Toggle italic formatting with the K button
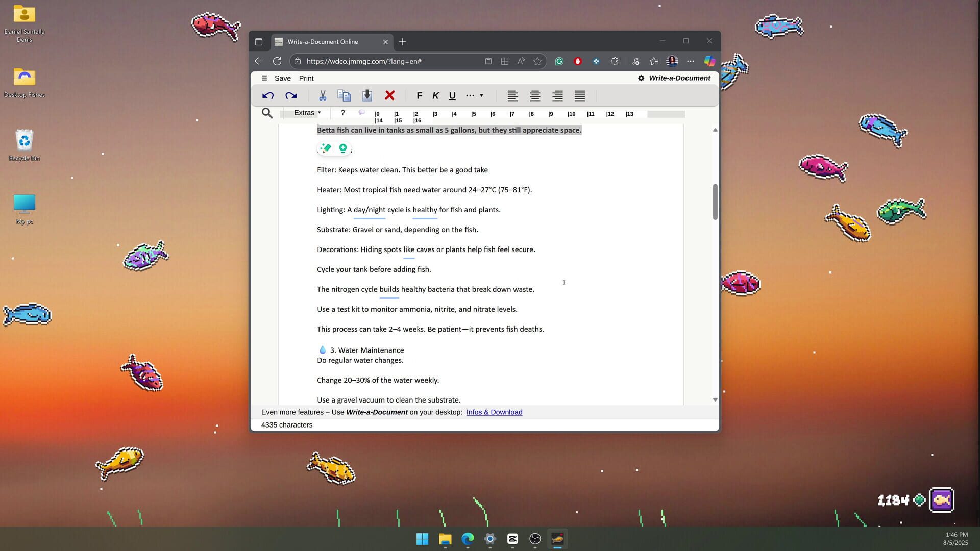 [435, 95]
